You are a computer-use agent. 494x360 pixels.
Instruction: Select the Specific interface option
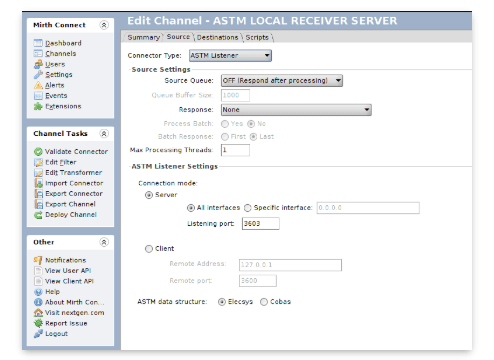[248, 208]
